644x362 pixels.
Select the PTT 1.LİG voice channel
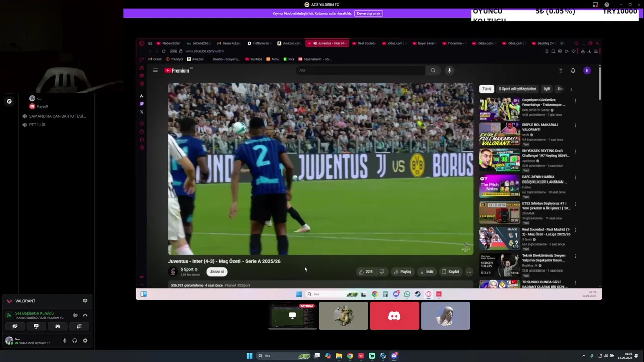pyautogui.click(x=37, y=125)
